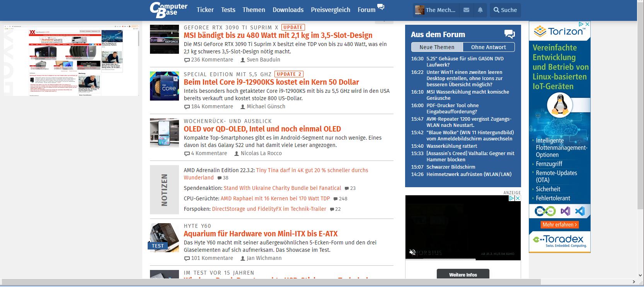Image resolution: width=644 pixels, height=287 pixels.
Task: Open the 248 comments bubble on CPU-Gerüchte note
Action: (340, 199)
